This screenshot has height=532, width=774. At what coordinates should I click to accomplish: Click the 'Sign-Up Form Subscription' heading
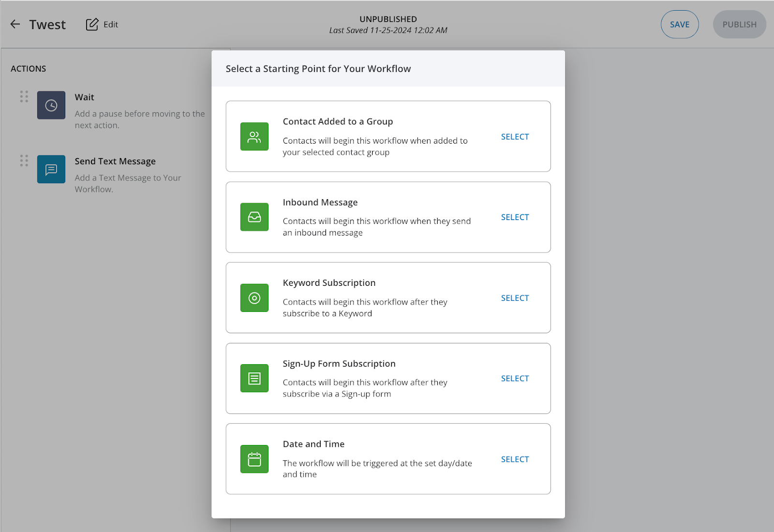click(339, 364)
